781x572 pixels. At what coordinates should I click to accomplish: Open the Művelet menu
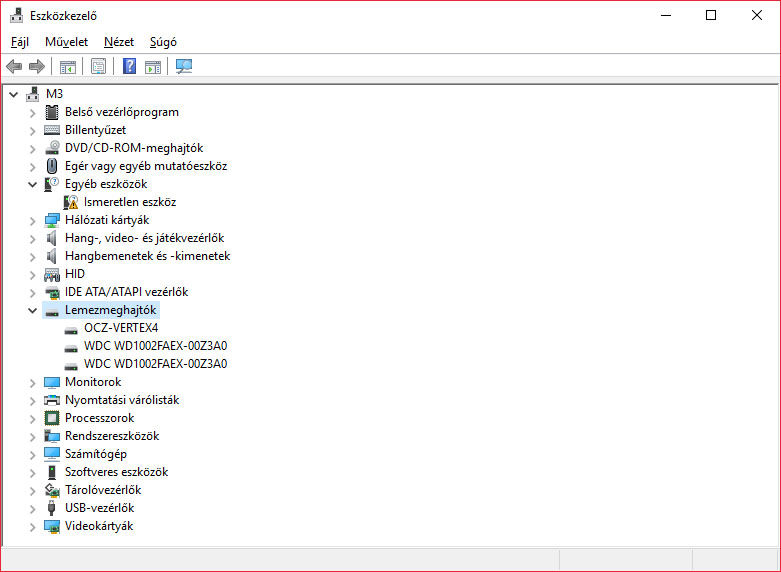[66, 42]
